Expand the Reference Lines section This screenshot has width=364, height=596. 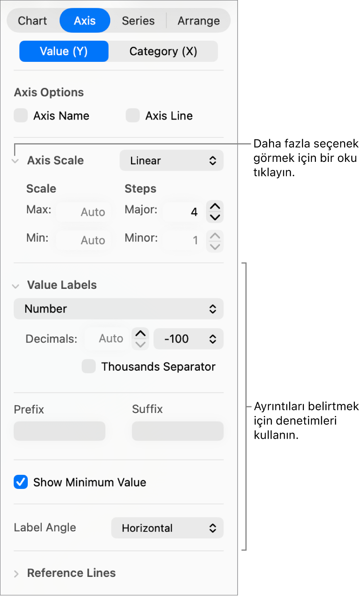pos(16,574)
